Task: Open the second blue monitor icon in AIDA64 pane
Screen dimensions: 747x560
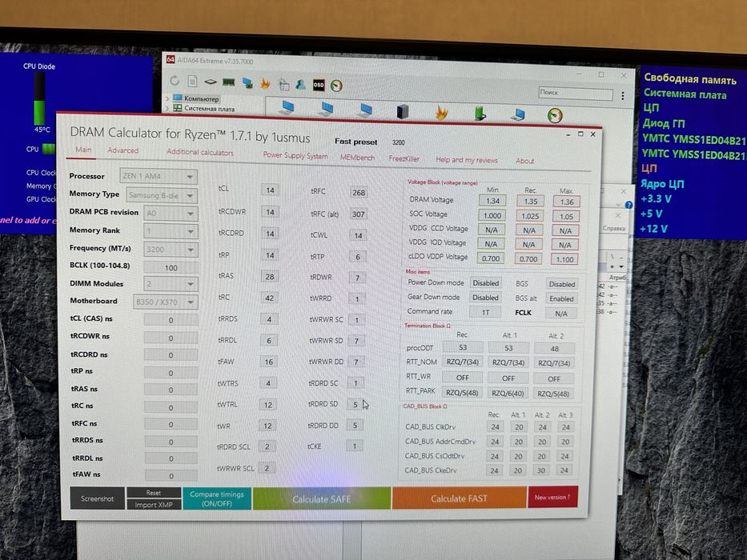Action: pos(326,109)
